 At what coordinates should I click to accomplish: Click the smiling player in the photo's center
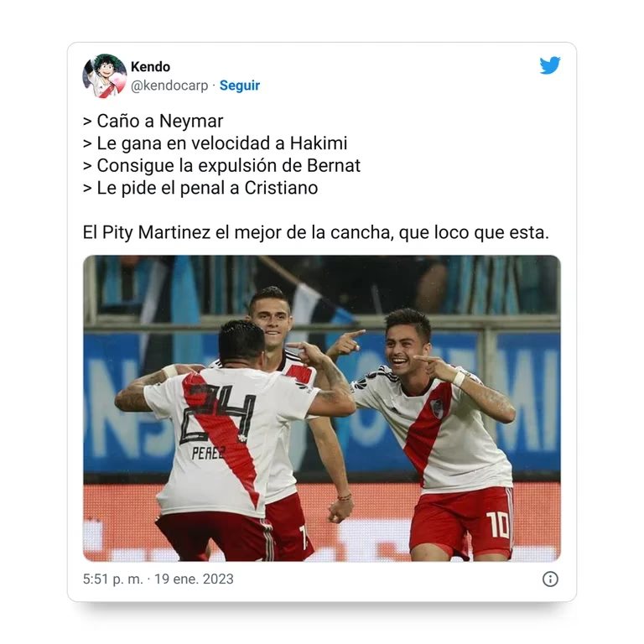[x=271, y=316]
